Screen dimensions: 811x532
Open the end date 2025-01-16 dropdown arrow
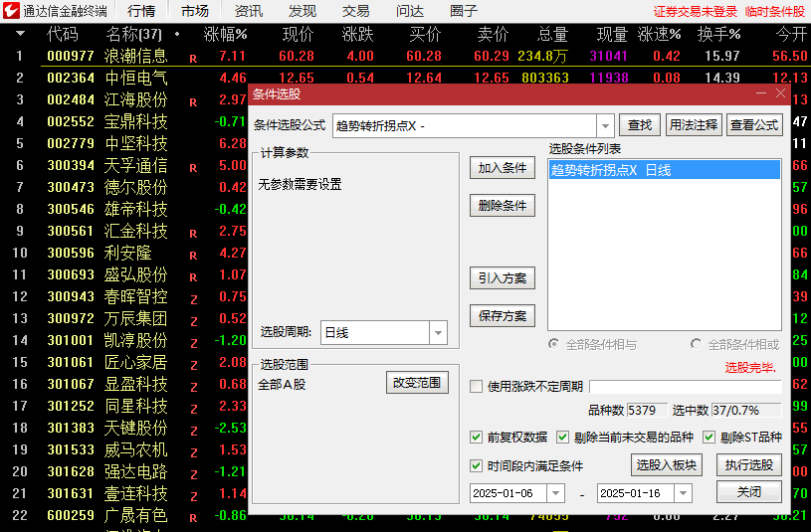[683, 493]
